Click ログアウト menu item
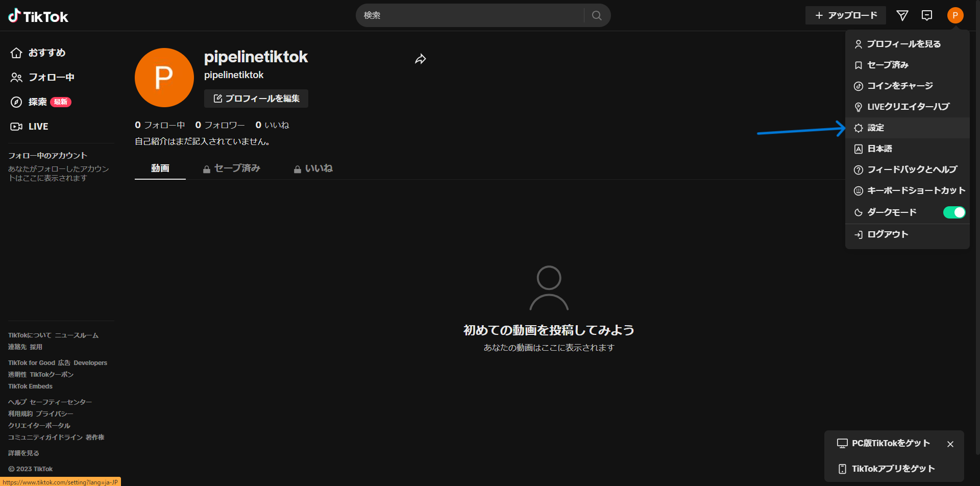980x486 pixels. [x=908, y=234]
